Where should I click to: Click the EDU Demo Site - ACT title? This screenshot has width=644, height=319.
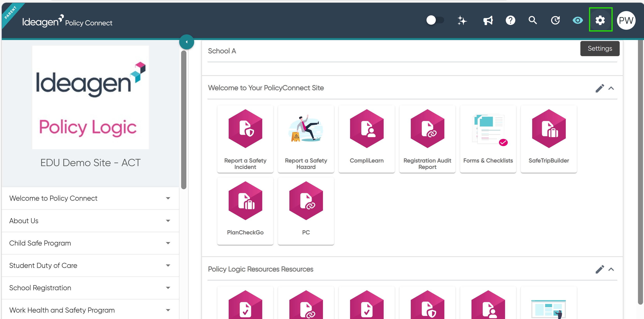click(90, 163)
